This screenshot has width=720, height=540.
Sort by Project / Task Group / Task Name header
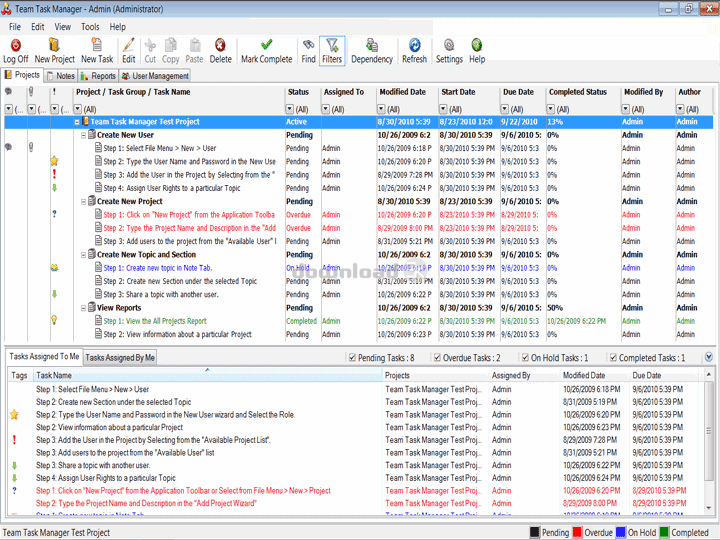point(179,92)
